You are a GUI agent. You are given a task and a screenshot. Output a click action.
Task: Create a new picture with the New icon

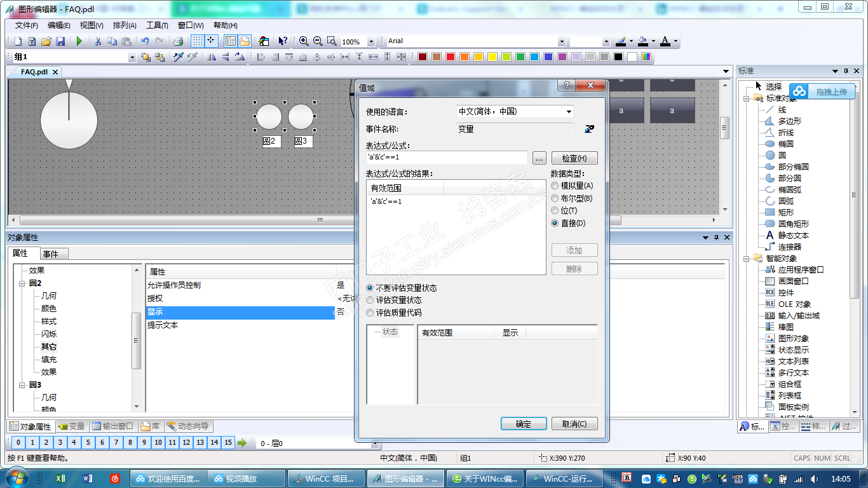coord(18,41)
